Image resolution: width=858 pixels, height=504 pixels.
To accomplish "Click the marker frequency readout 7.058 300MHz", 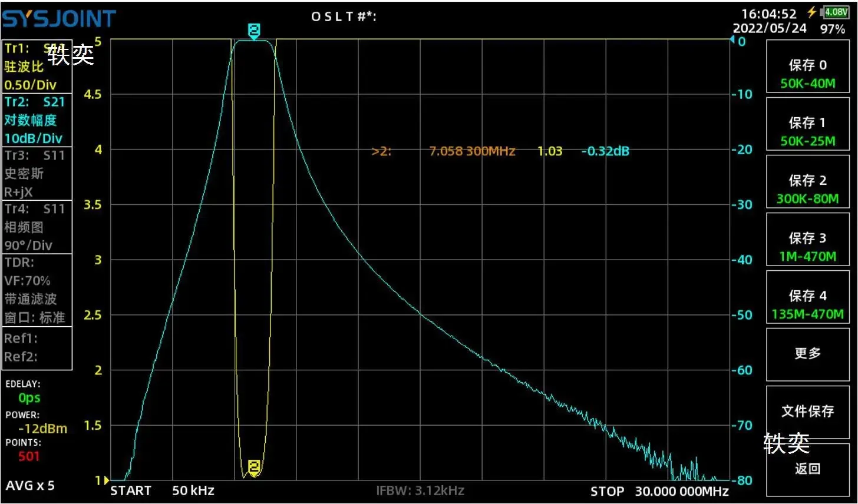I will (472, 151).
